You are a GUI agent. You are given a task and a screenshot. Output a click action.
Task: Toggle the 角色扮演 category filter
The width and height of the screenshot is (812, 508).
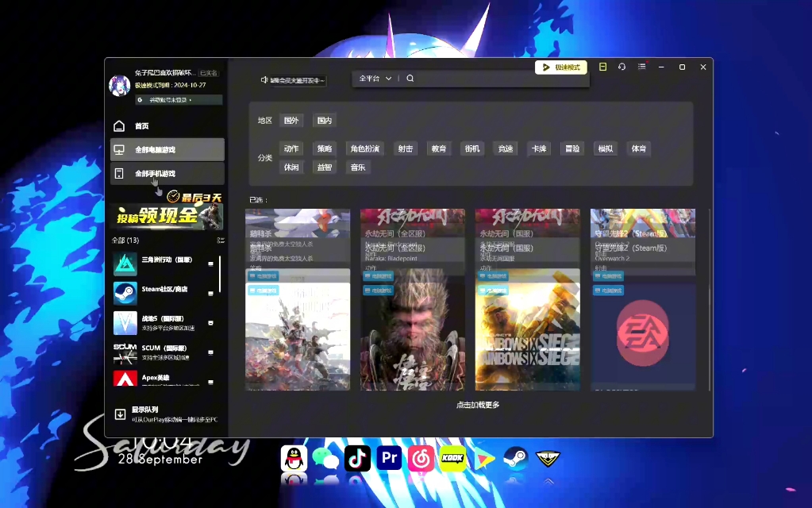pos(364,148)
